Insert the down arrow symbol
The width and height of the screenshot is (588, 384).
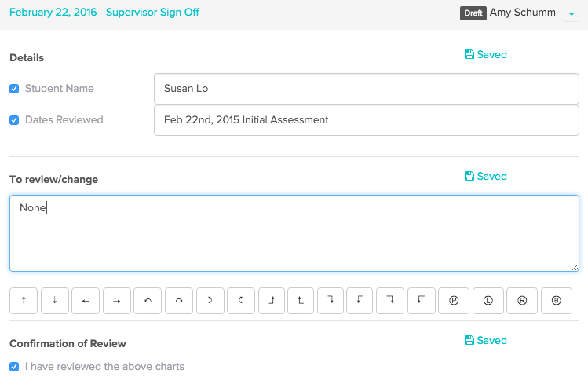point(54,301)
